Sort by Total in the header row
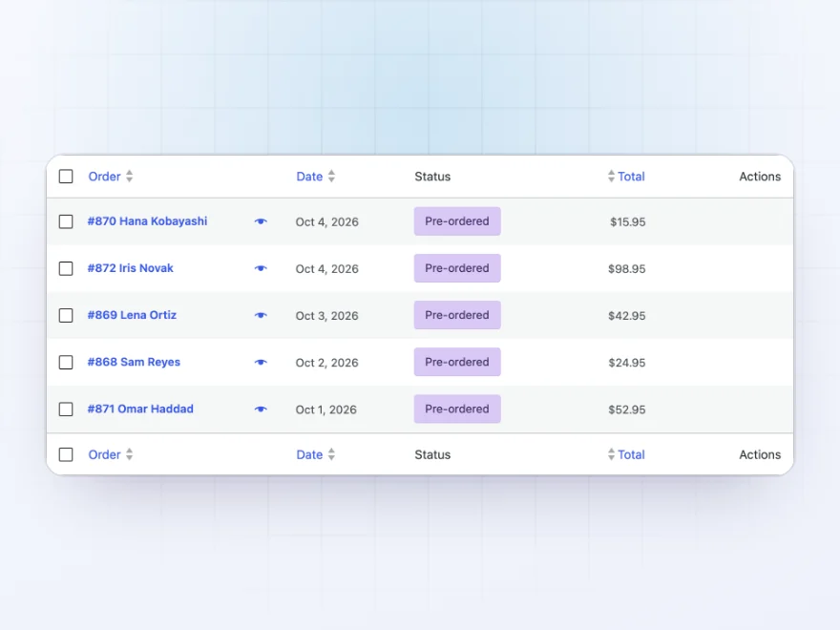The image size is (840, 630). [626, 177]
